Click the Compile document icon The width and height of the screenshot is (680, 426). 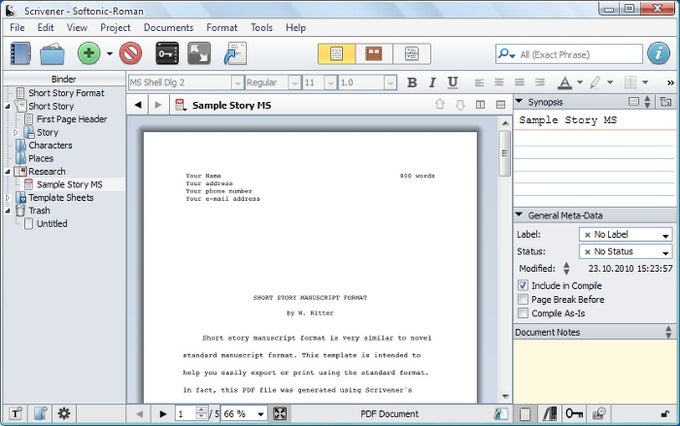pos(235,53)
